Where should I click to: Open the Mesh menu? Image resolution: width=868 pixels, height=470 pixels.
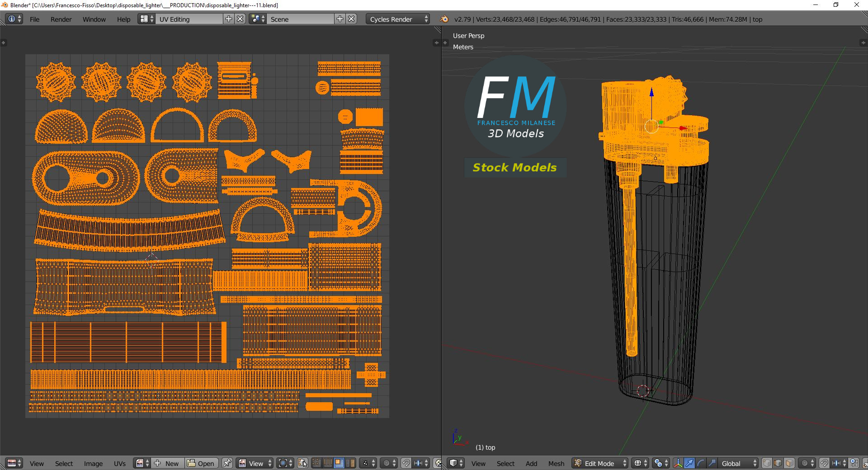[556, 464]
